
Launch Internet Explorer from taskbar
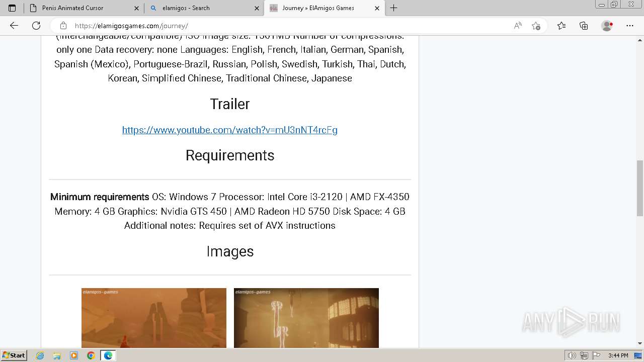point(40,355)
